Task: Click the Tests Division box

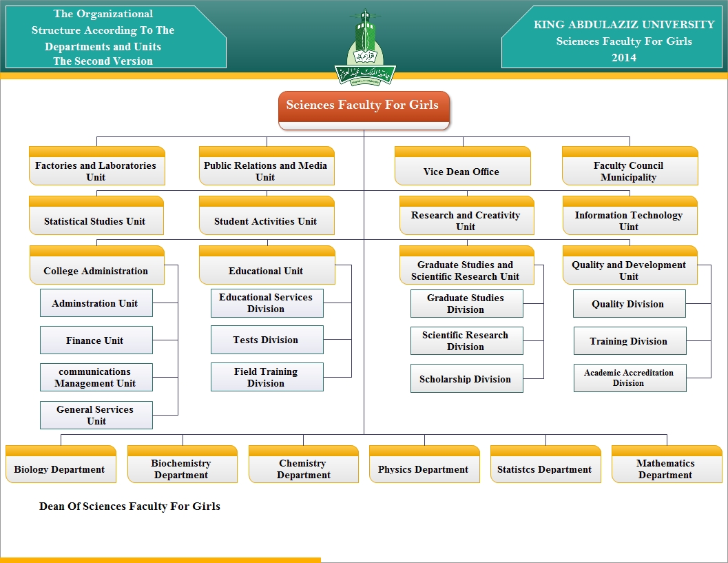Action: click(x=267, y=340)
